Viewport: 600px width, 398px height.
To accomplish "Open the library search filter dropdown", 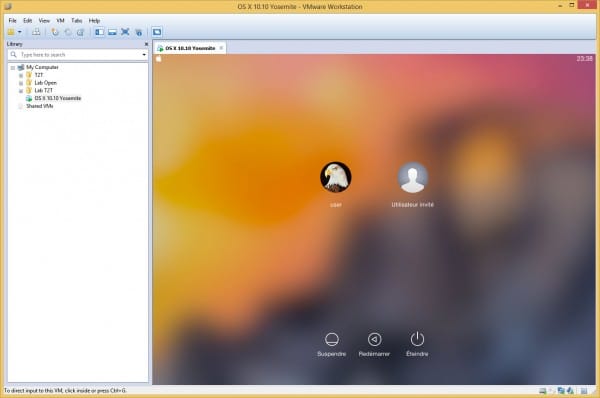I will 144,55.
